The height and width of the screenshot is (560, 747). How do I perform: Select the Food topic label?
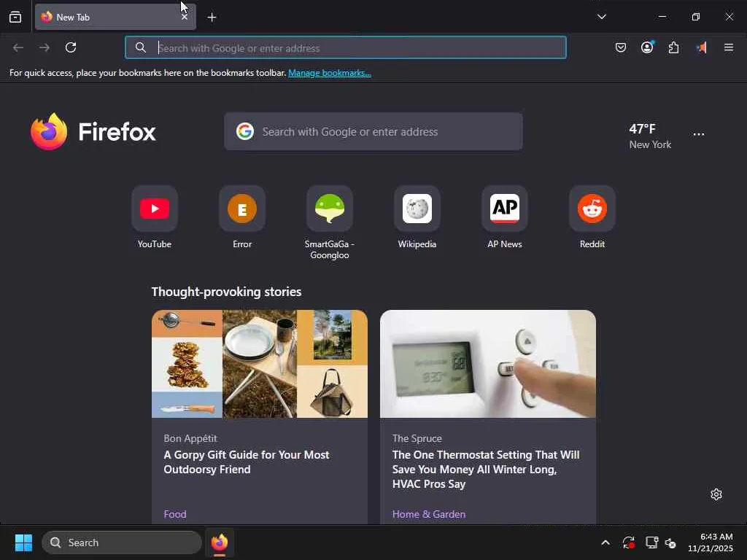point(175,514)
